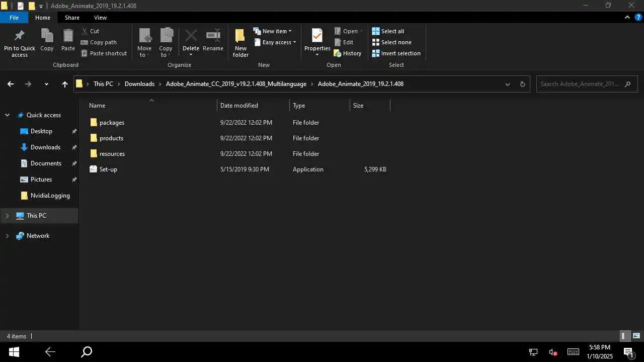
Task: Click Downloads in the address breadcrumb
Action: pos(139,84)
